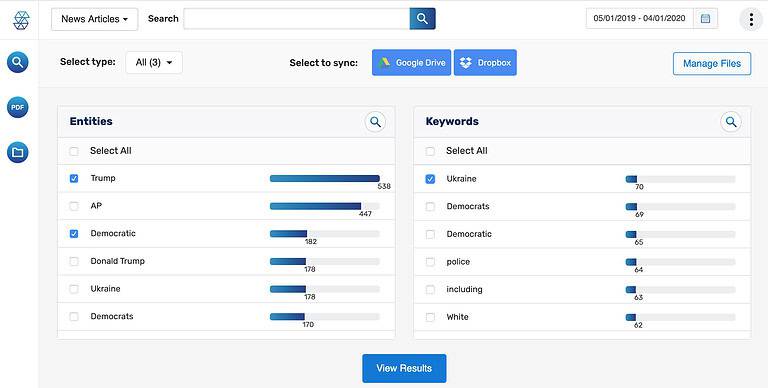This screenshot has height=388, width=768.
Task: Open the sidebar folder icon
Action: click(18, 152)
